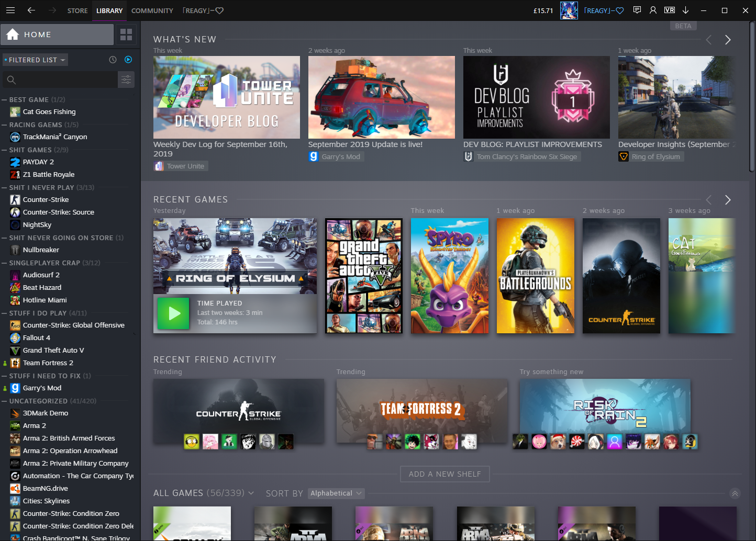Open Sort By Alphabetical dropdown
The height and width of the screenshot is (541, 756).
click(336, 493)
